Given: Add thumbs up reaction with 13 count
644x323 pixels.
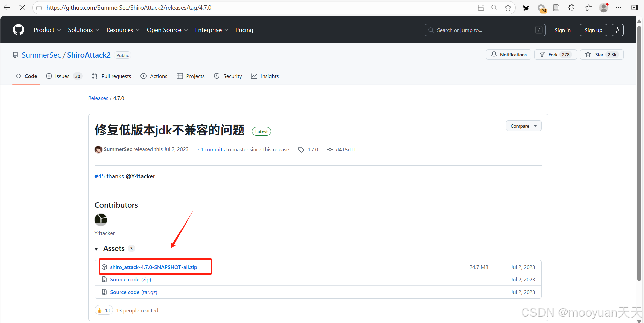Looking at the screenshot, I should (x=104, y=310).
